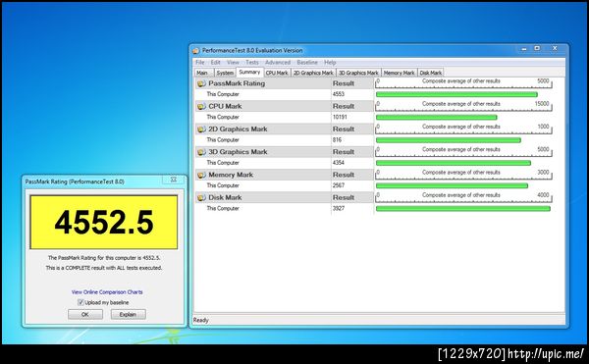
Task: Close the PassMark Rating dialog
Action: (173, 180)
